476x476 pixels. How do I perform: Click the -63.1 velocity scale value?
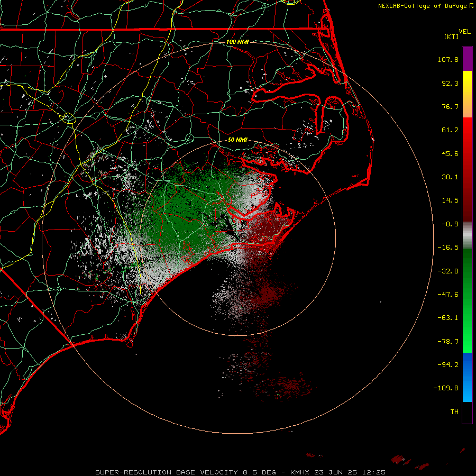click(x=448, y=318)
